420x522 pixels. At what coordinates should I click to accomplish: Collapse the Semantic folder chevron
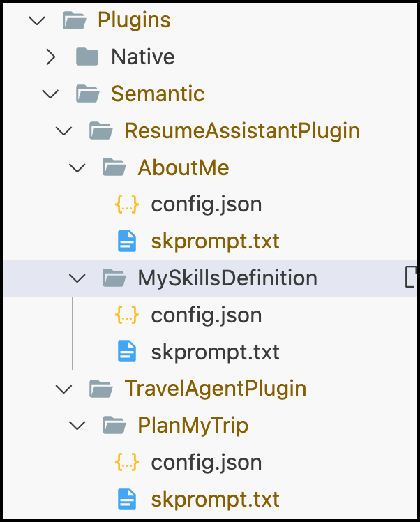pyautogui.click(x=50, y=94)
